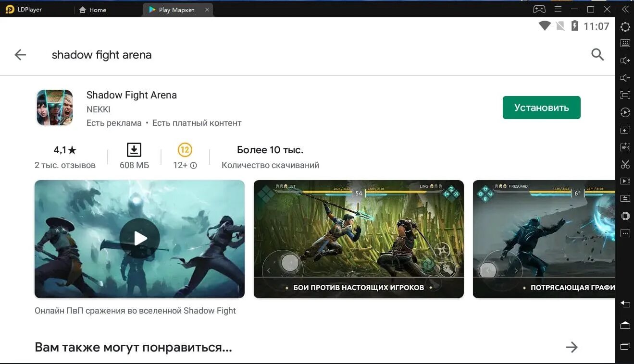This screenshot has width=634, height=364.
Task: Click the scissors screenshot icon
Action: (625, 164)
